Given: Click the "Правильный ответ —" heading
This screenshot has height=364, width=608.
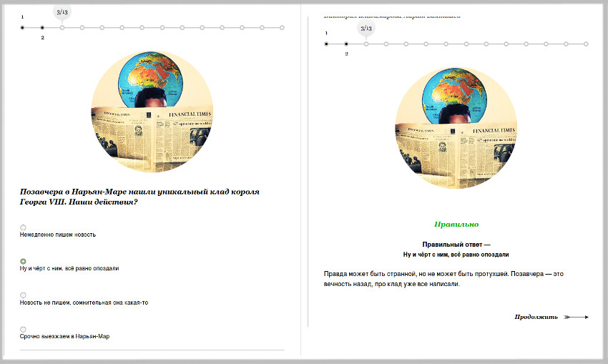Looking at the screenshot, I should [x=456, y=244].
